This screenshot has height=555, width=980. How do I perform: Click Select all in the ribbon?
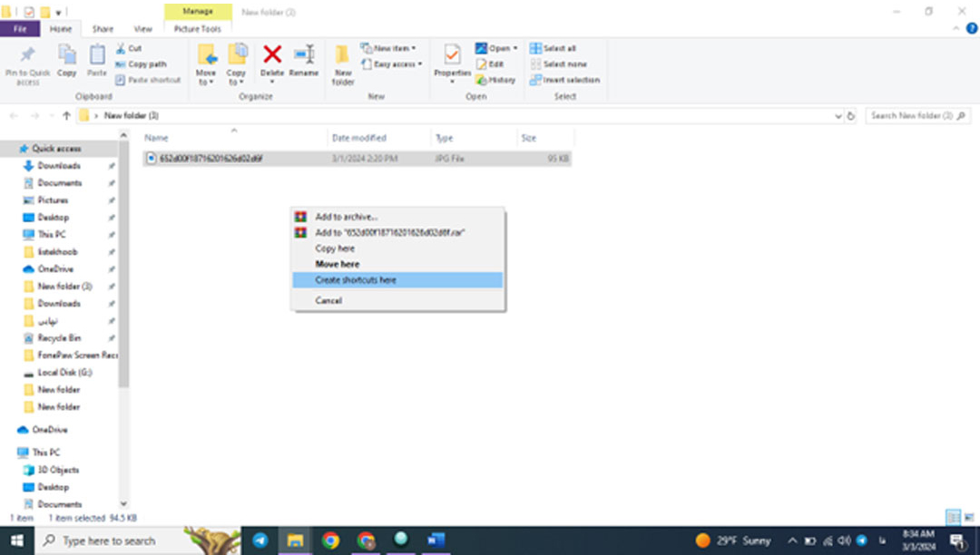[x=558, y=48]
